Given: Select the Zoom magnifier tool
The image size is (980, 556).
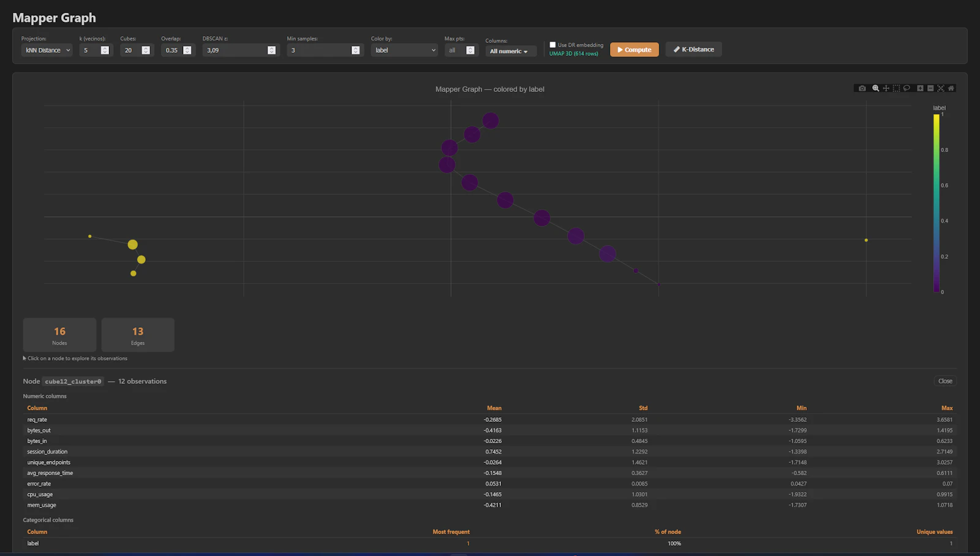Looking at the screenshot, I should pos(876,88).
